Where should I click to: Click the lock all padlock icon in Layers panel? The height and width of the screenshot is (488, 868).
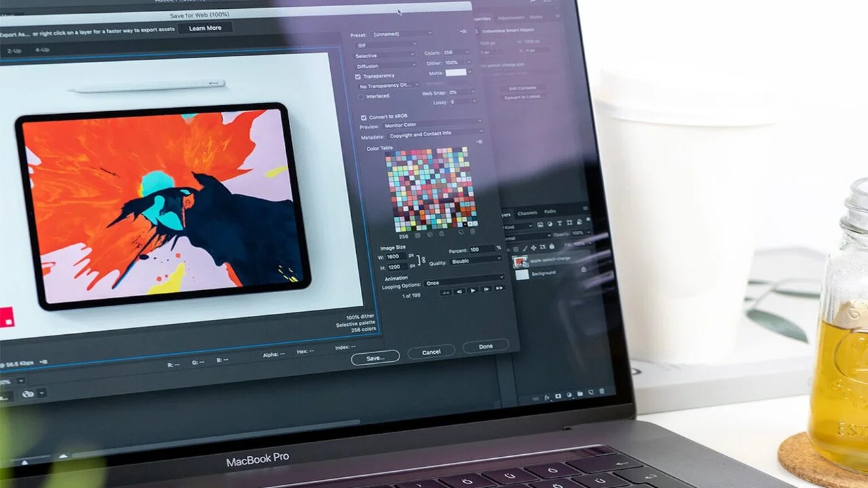click(552, 246)
